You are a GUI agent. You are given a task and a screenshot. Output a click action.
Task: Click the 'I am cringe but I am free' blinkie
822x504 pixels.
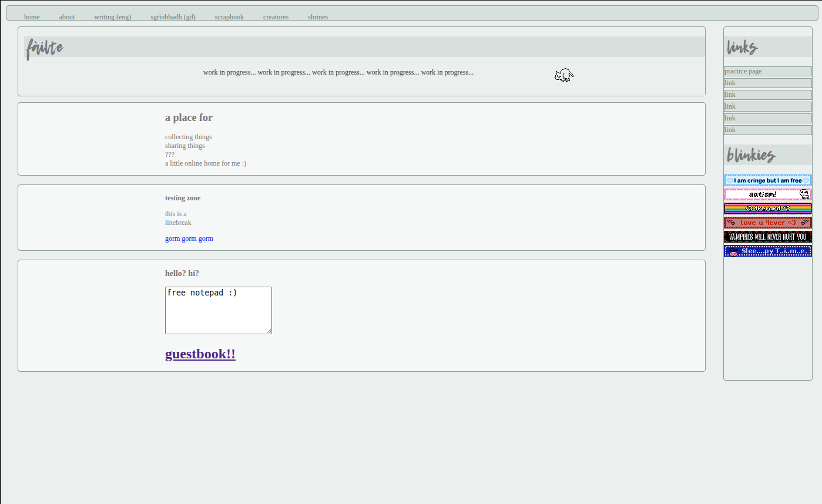[x=767, y=180]
